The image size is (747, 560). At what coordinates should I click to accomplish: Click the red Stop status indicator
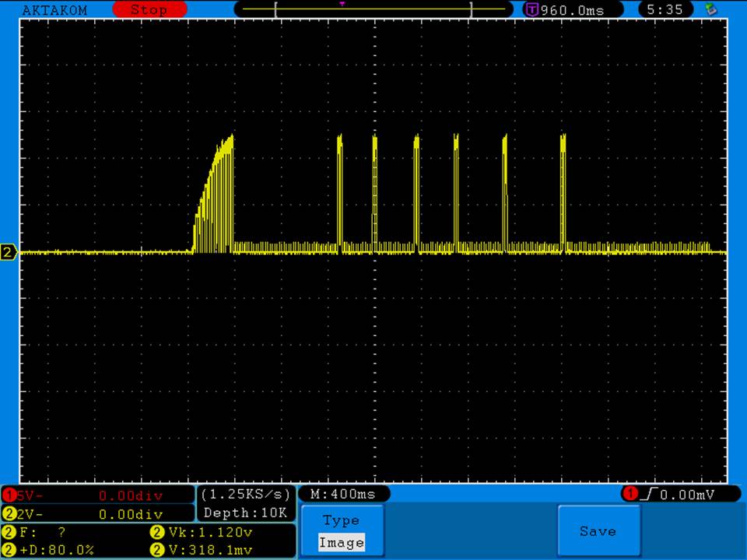149,10
